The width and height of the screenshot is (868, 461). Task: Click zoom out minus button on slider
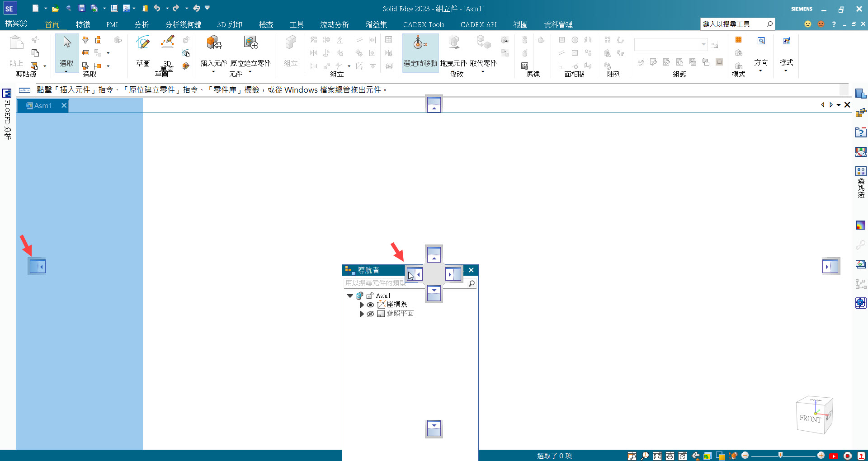[x=745, y=455]
